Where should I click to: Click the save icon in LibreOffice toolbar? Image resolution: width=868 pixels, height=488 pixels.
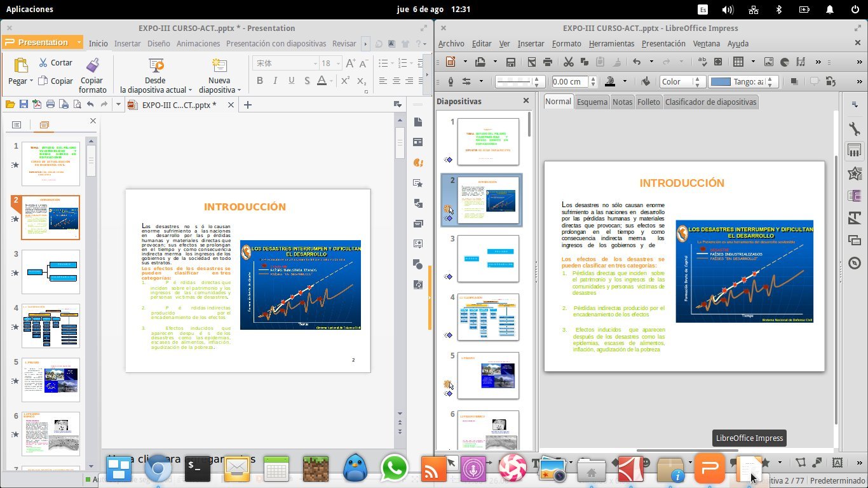tap(510, 62)
